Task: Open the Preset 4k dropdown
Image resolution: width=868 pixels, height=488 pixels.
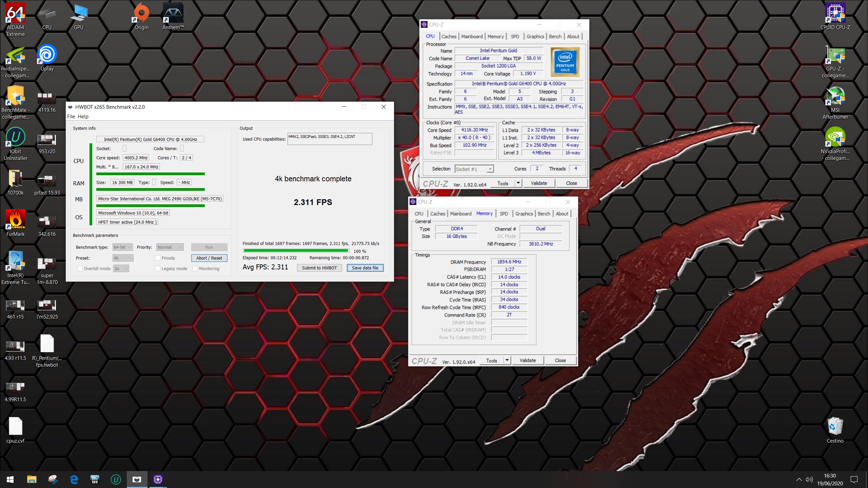Action: (123, 258)
